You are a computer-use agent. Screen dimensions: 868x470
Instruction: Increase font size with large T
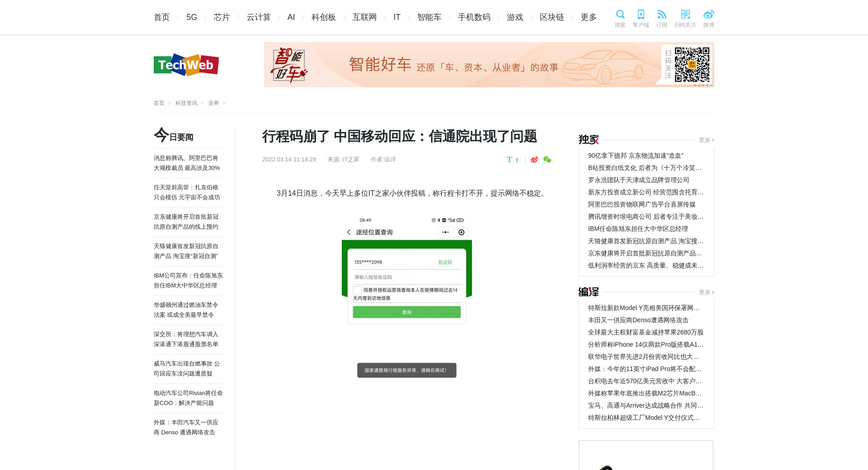tap(509, 160)
